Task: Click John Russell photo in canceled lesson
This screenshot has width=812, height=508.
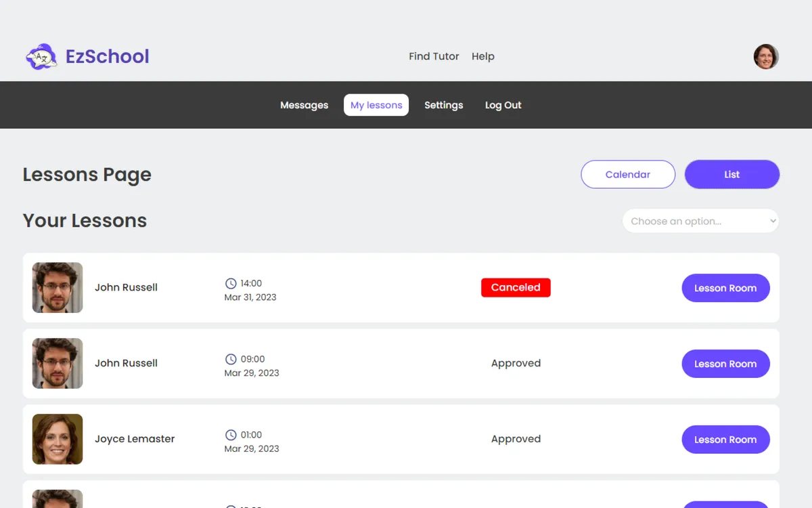Action: [x=58, y=288]
